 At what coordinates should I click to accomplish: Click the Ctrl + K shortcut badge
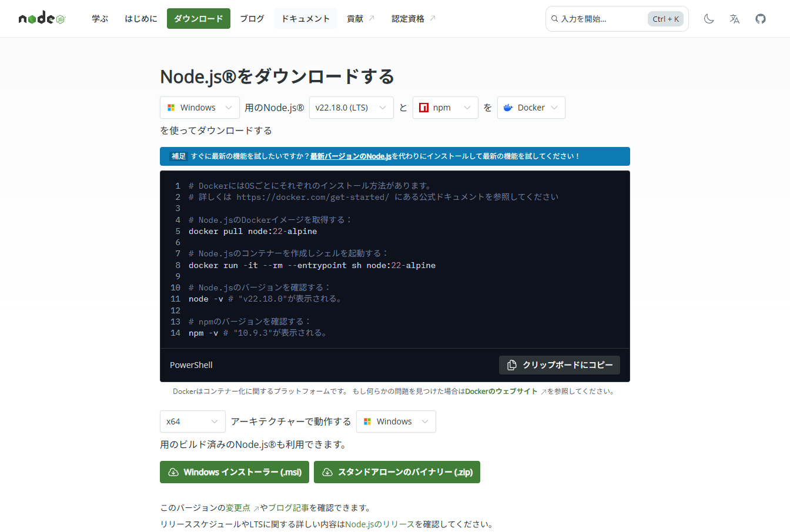[x=665, y=19]
